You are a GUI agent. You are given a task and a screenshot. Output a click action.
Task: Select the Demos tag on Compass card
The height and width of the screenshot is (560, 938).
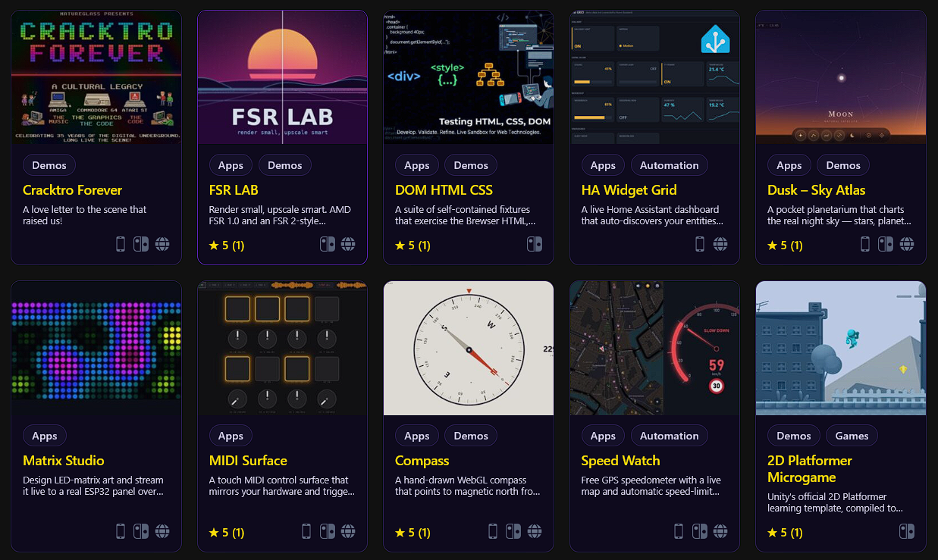[471, 436]
